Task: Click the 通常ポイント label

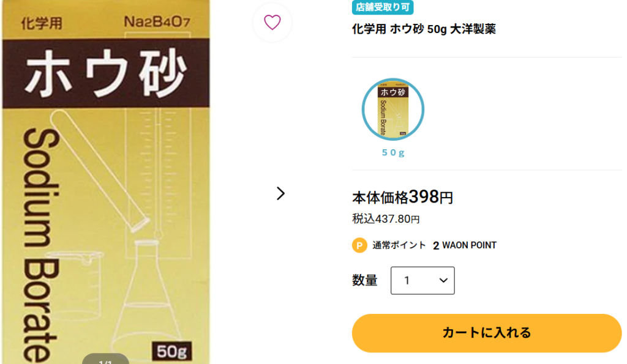Action: tap(399, 245)
